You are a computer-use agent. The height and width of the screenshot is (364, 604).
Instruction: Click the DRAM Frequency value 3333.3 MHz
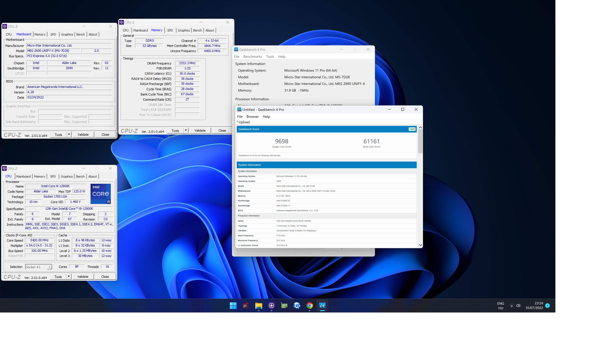tap(187, 63)
